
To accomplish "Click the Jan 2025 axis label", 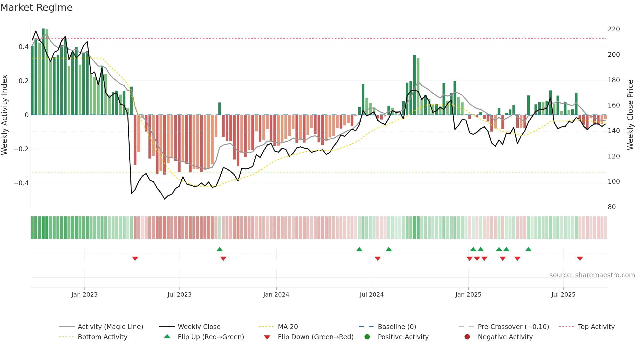I will tap(468, 294).
